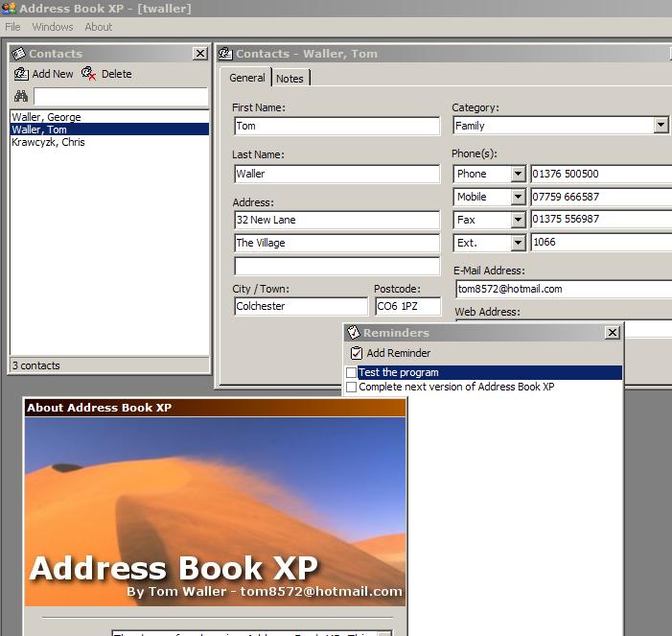Click the Add New button label
This screenshot has height=636, width=672.
(53, 74)
